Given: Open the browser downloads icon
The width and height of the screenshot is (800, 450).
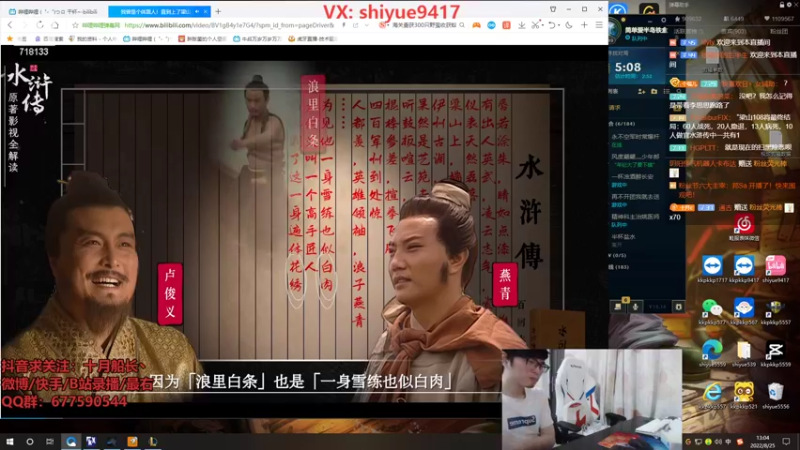Looking at the screenshot, I should click(521, 25).
